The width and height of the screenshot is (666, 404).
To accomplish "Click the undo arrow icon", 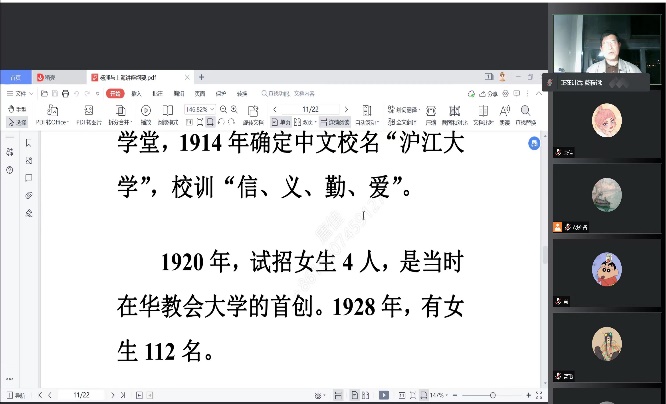I will (x=76, y=93).
